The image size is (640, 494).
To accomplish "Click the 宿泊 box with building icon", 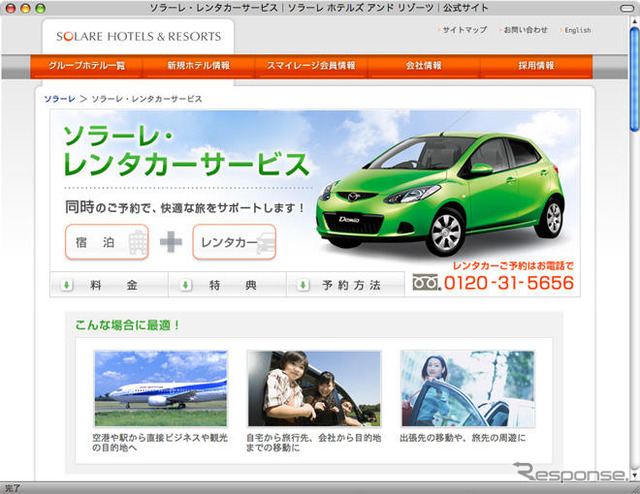I will coord(107,242).
